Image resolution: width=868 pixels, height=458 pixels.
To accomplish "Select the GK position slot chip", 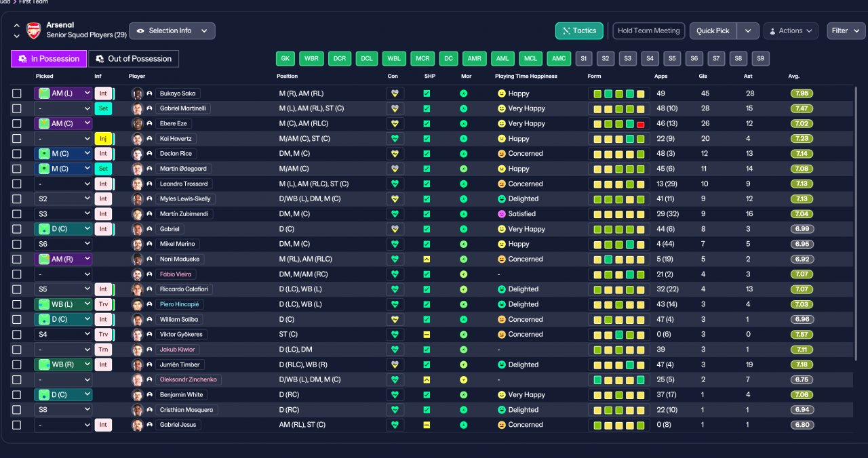I will (285, 58).
